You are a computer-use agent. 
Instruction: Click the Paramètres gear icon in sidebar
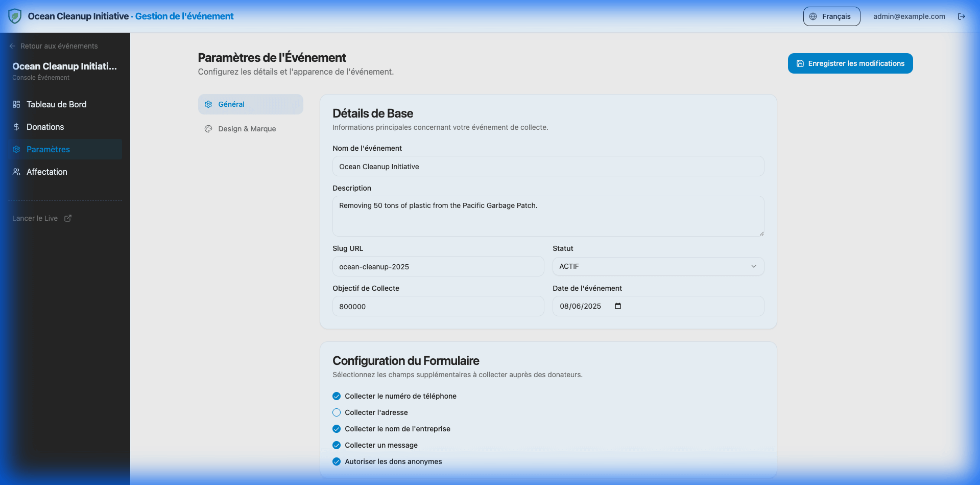[16, 149]
